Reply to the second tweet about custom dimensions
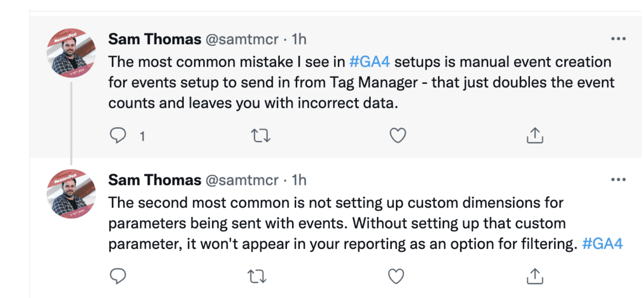644x298 pixels. 118,276
